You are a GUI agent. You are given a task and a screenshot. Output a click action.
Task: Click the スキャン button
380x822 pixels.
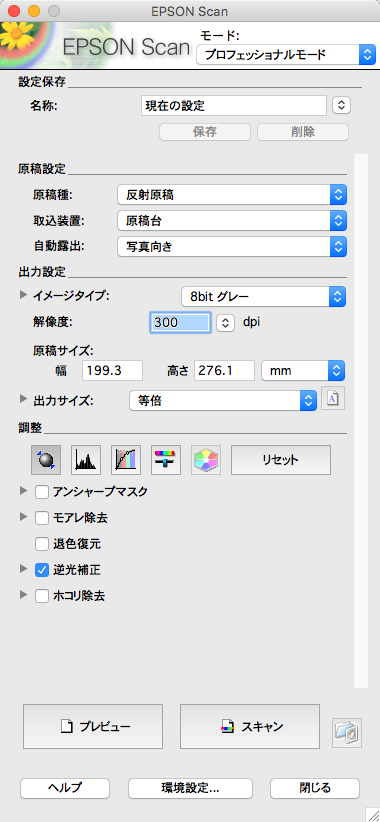coord(250,727)
